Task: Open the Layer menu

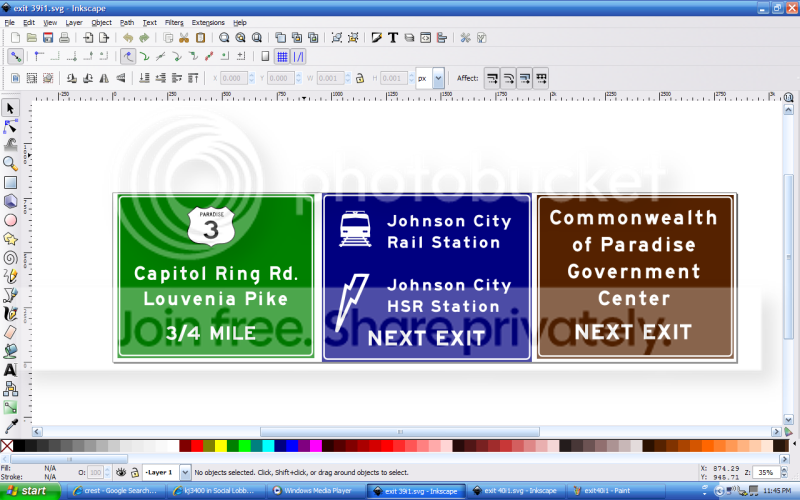Action: 74,22
